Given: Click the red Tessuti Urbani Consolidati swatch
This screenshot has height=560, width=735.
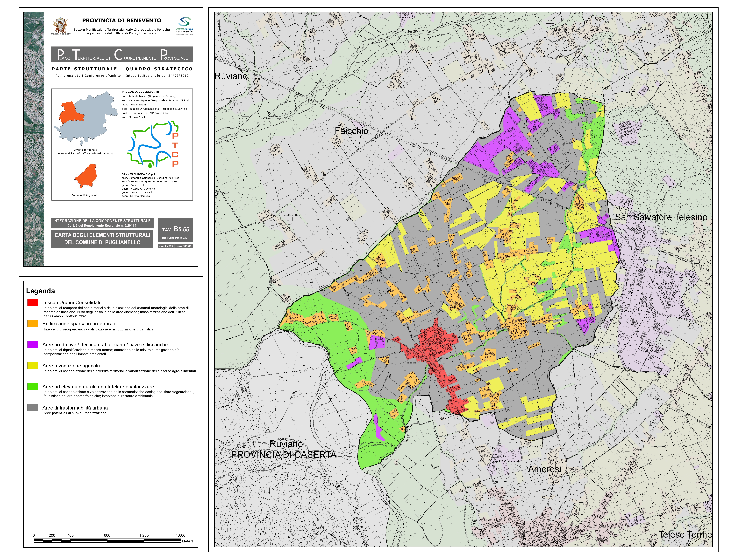Looking at the screenshot, I should click(33, 302).
